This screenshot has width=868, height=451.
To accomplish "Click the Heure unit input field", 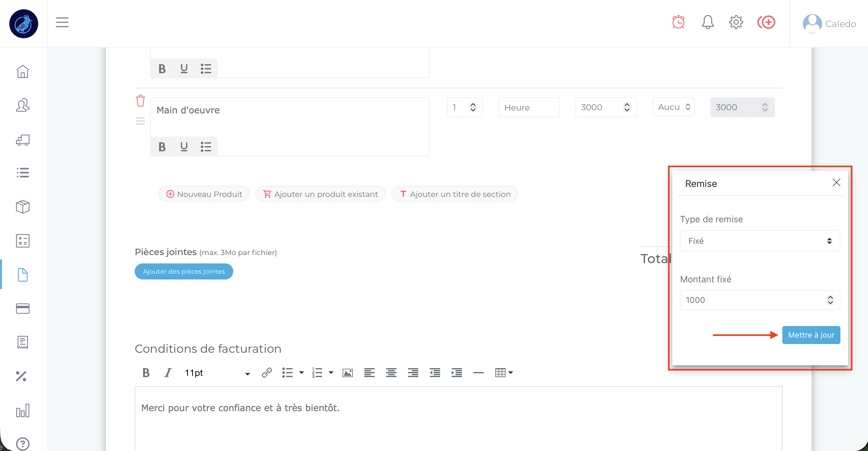I will coord(529,108).
